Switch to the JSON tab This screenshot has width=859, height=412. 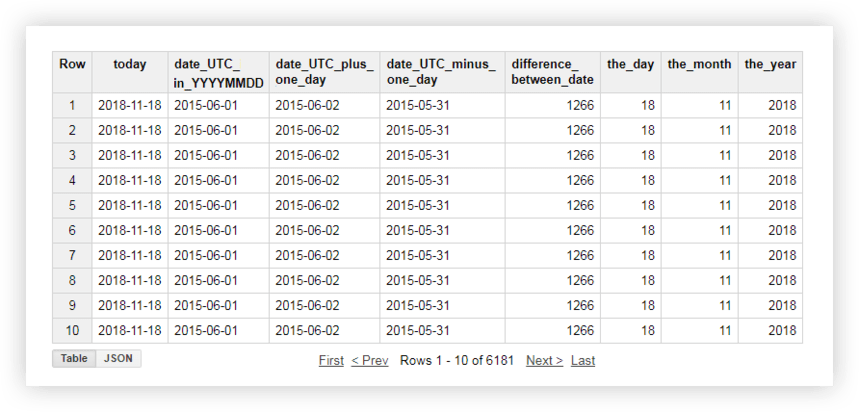tap(118, 358)
